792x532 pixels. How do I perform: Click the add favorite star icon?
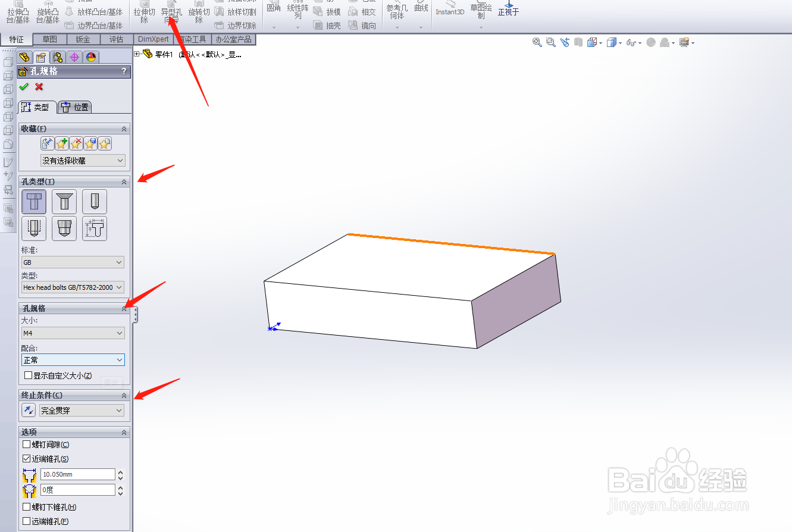point(61,143)
